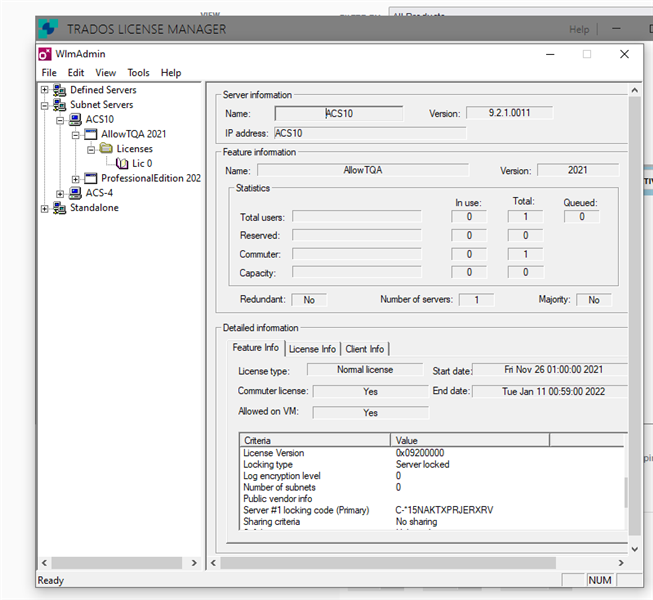Select the Defined Servers network icon

tap(60, 90)
